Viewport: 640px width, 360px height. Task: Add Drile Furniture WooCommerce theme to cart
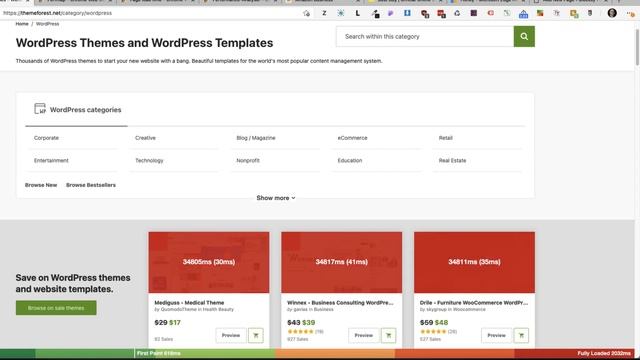tap(521, 336)
